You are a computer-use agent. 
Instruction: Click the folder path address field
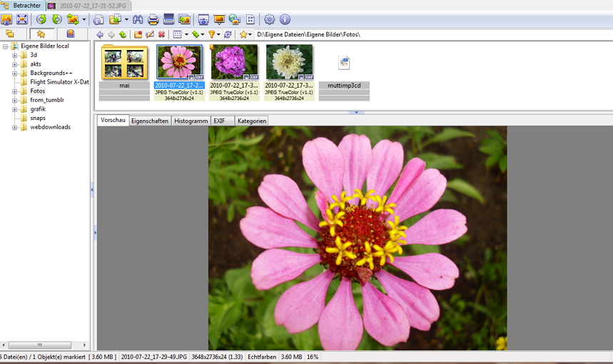pos(428,34)
